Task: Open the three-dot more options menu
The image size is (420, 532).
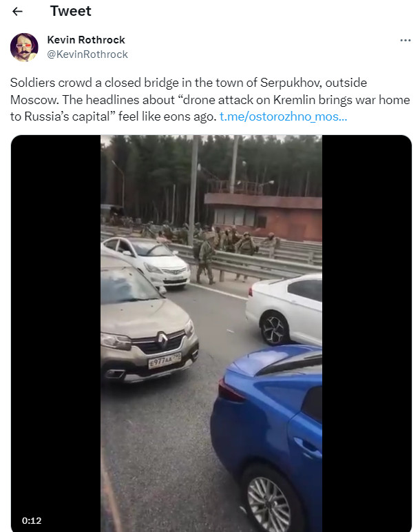Action: pyautogui.click(x=405, y=41)
